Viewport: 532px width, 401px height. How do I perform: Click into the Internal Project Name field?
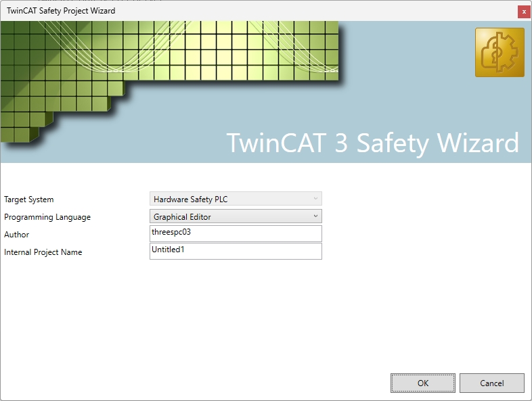[236, 252]
